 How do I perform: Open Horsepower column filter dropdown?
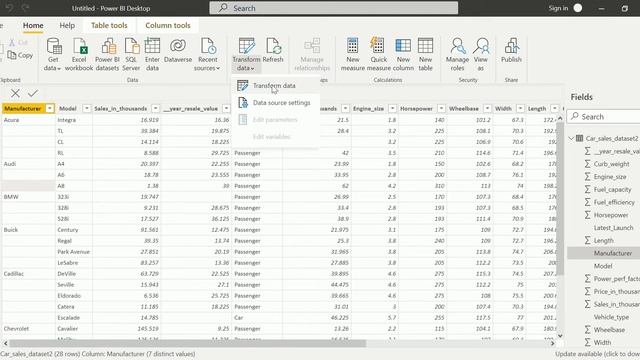pos(441,109)
